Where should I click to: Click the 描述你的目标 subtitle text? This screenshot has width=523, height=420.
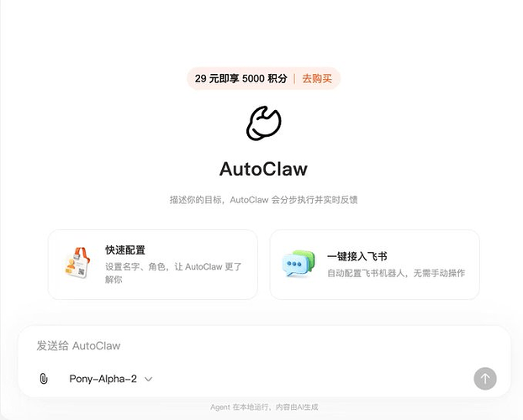tap(263, 200)
